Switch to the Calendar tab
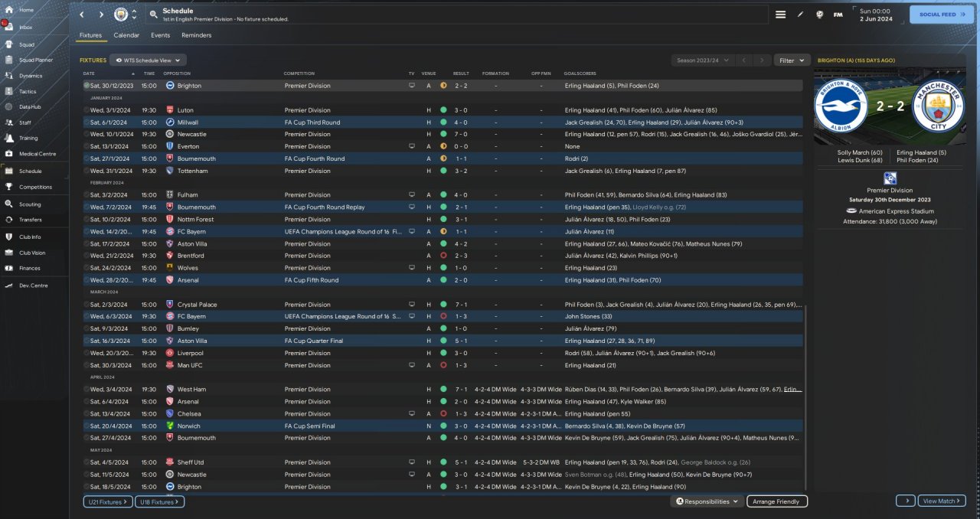The height and width of the screenshot is (519, 980). pyautogui.click(x=126, y=35)
